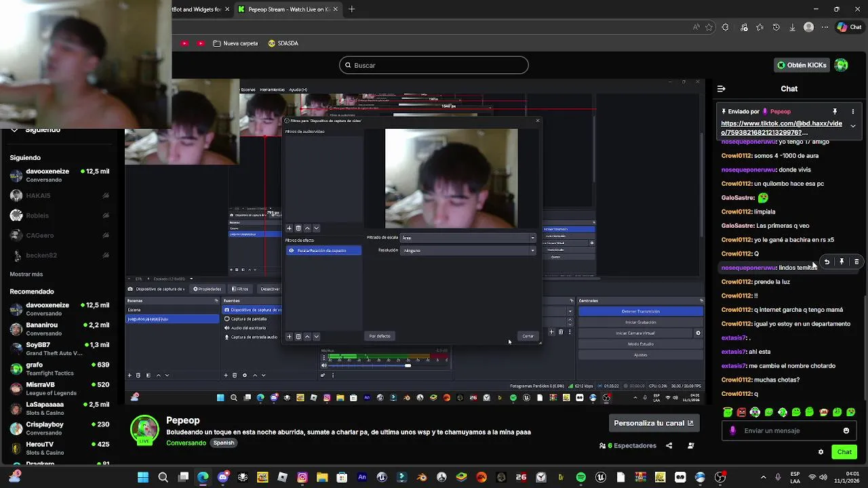Expand the pinned TikTok message
This screenshot has width=868, height=488.
(853, 126)
